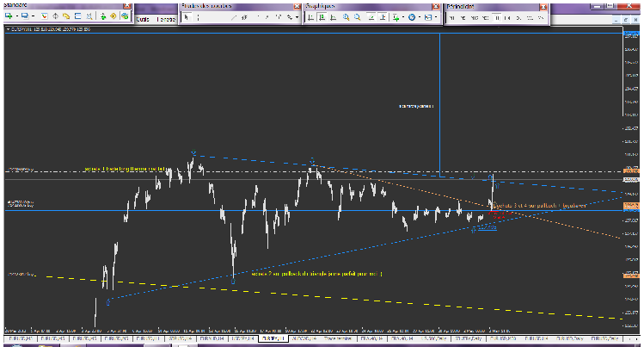
Task: Select the yellow scénario 2 pullback text
Action: click(316, 274)
